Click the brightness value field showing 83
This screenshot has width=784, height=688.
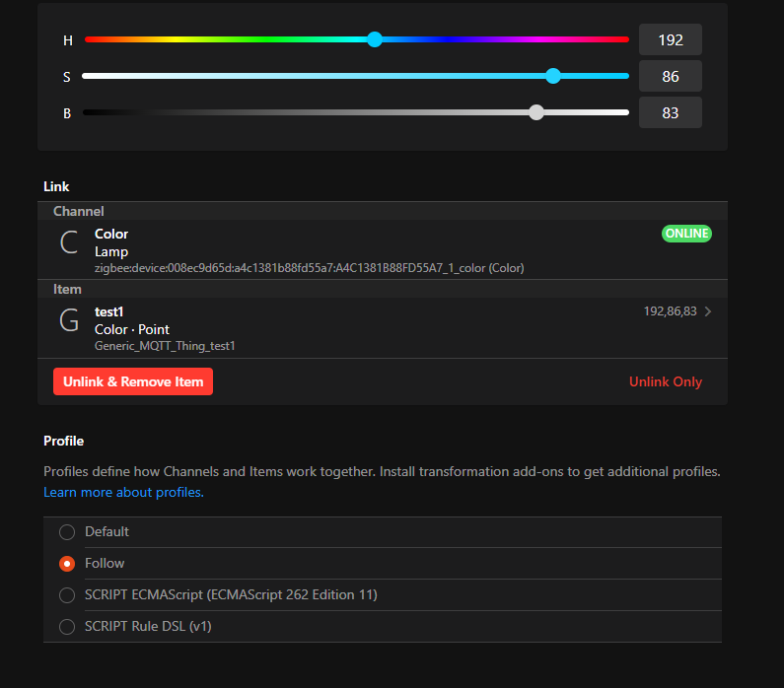tap(671, 112)
